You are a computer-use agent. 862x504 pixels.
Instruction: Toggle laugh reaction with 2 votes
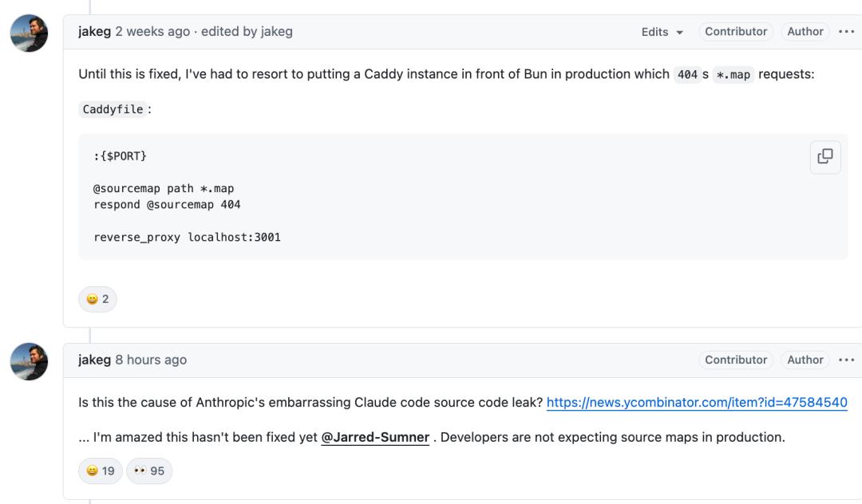click(97, 299)
